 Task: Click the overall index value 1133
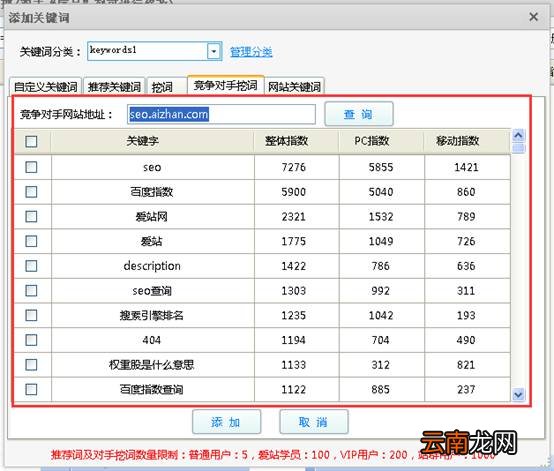point(294,364)
